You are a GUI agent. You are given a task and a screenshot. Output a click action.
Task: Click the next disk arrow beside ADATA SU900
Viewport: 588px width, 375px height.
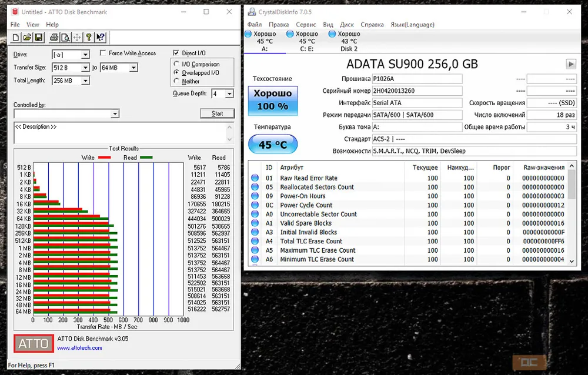570,64
